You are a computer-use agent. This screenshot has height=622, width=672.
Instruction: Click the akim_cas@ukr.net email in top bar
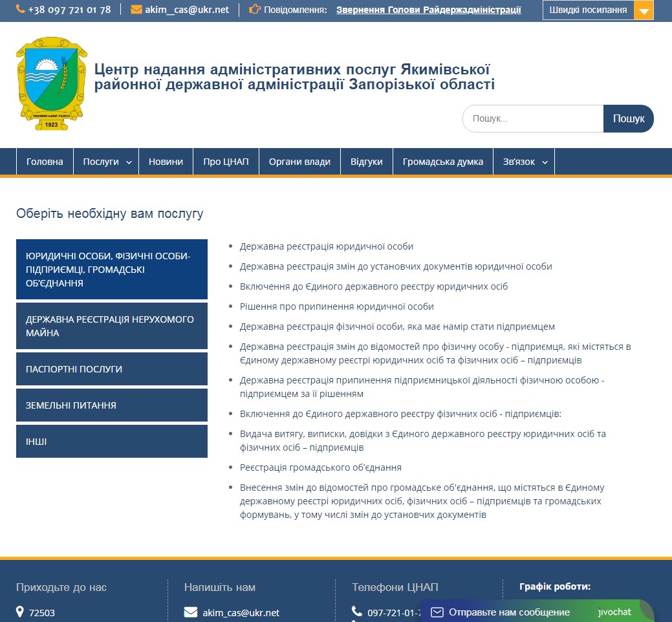tap(187, 10)
